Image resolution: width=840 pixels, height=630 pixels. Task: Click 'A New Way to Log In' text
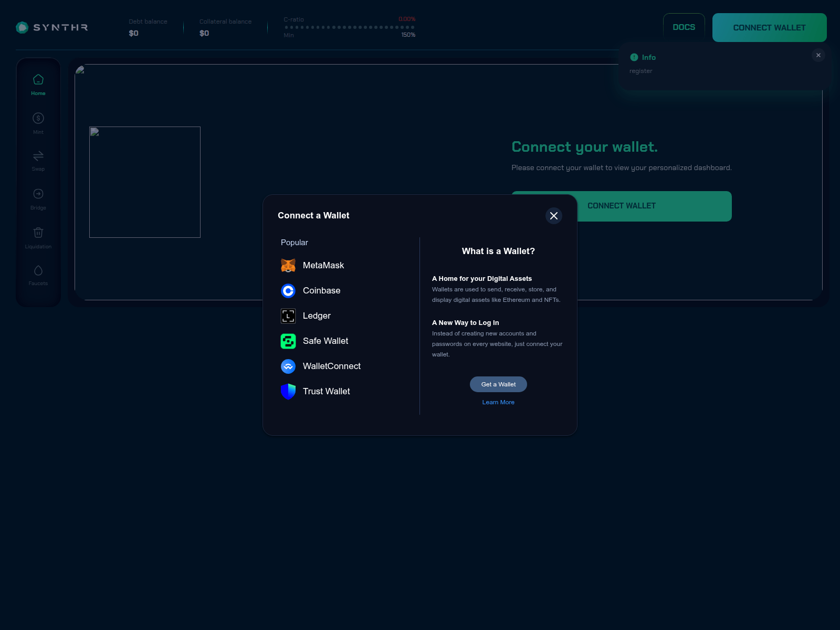(x=466, y=323)
